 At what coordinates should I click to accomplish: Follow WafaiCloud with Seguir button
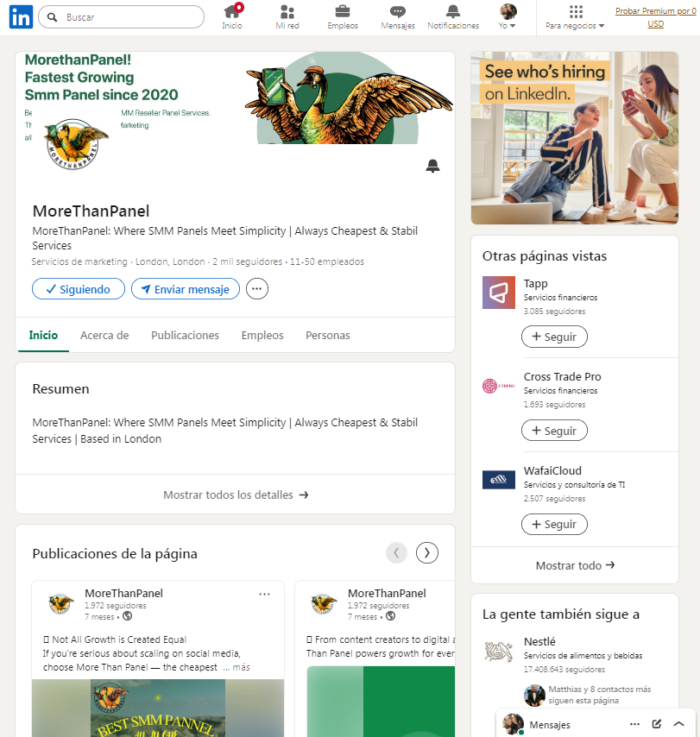pos(554,524)
